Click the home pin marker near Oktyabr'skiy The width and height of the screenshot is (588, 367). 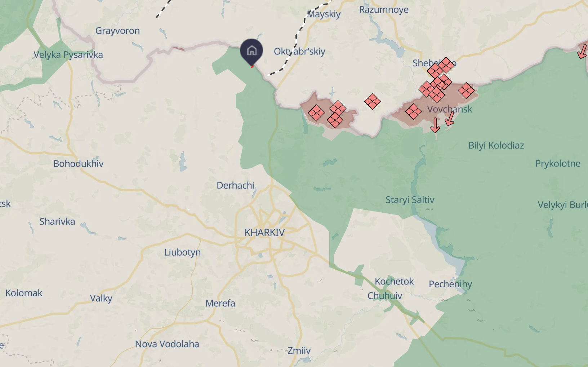click(251, 51)
